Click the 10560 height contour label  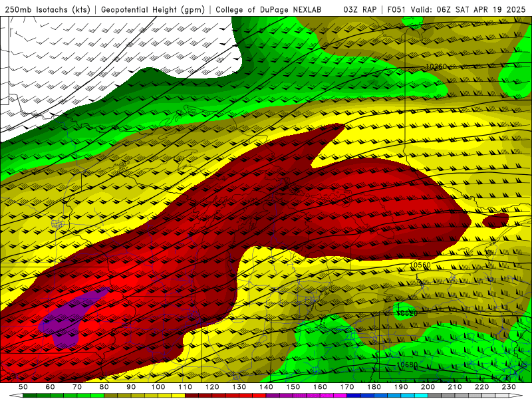420,265
